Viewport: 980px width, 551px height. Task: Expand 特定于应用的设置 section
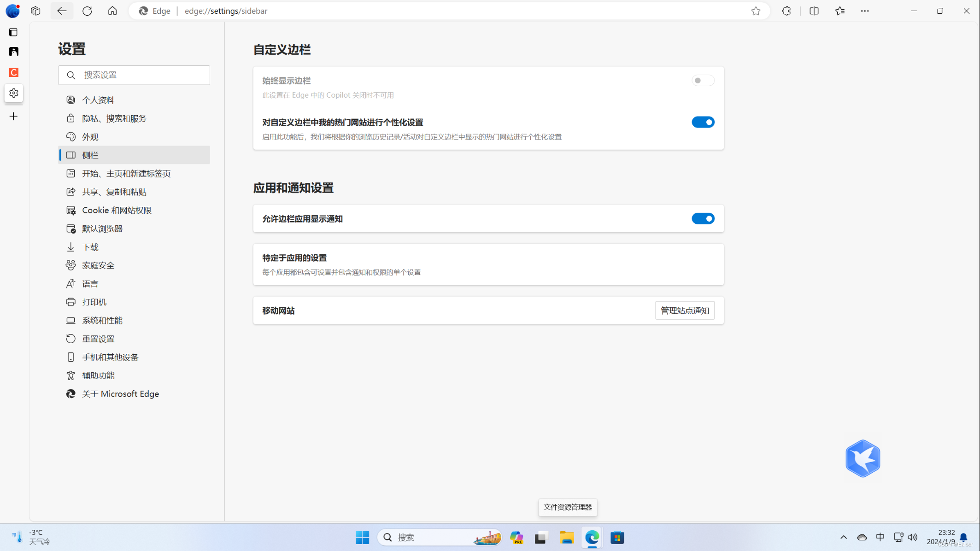[x=489, y=264]
